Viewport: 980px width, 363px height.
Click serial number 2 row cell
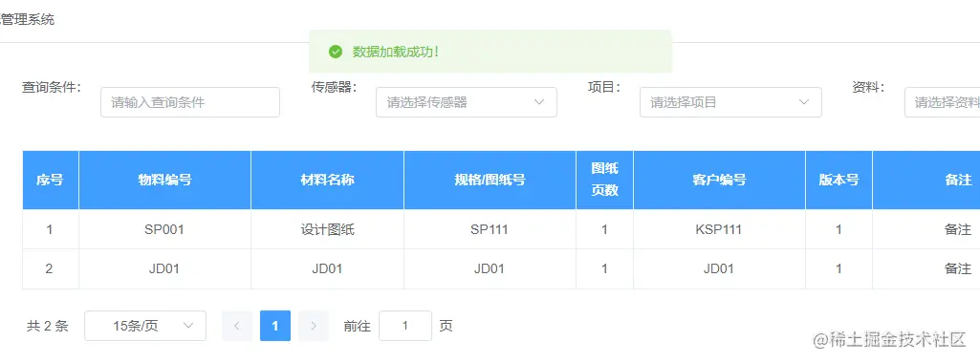click(x=50, y=268)
